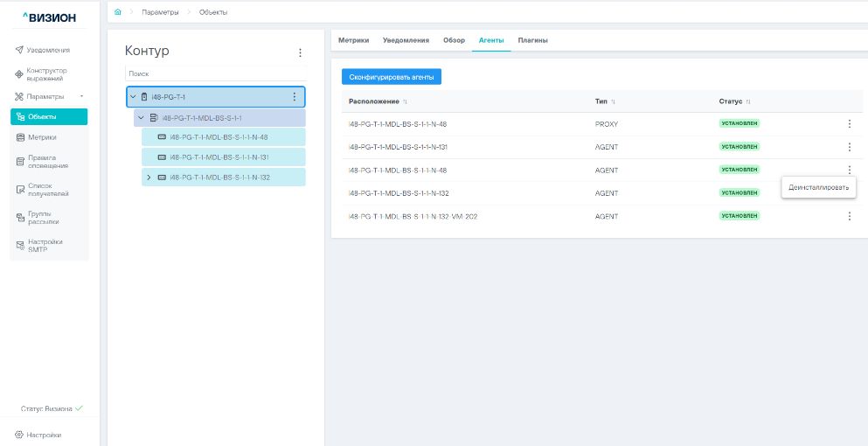The width and height of the screenshot is (868, 446).
Task: Select Деинсталлировать from the popup menu
Action: (818, 187)
